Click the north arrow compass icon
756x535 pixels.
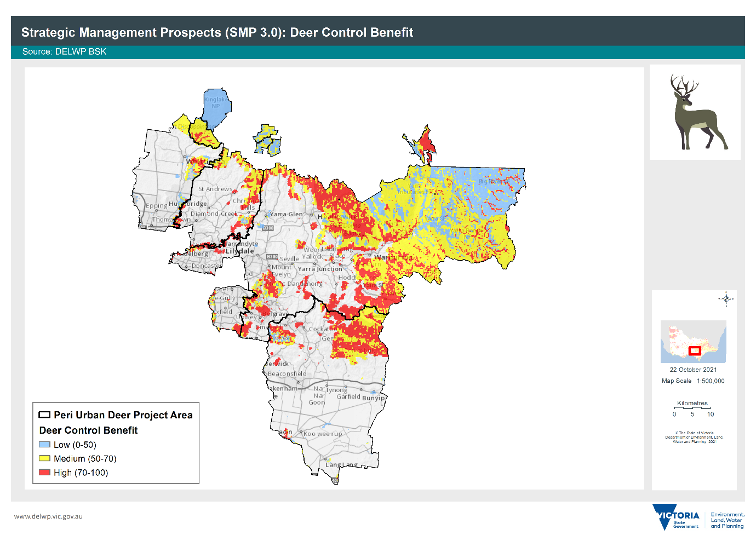[726, 299]
